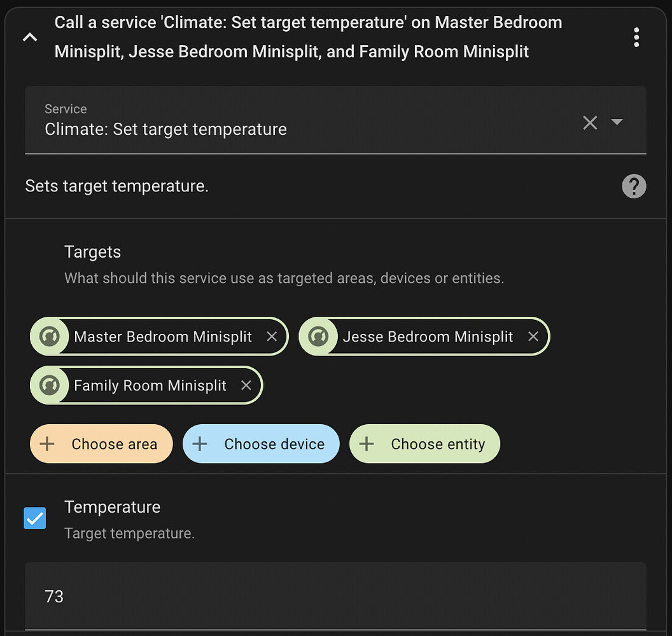Clear the selected Climate service with the X

pyautogui.click(x=590, y=123)
